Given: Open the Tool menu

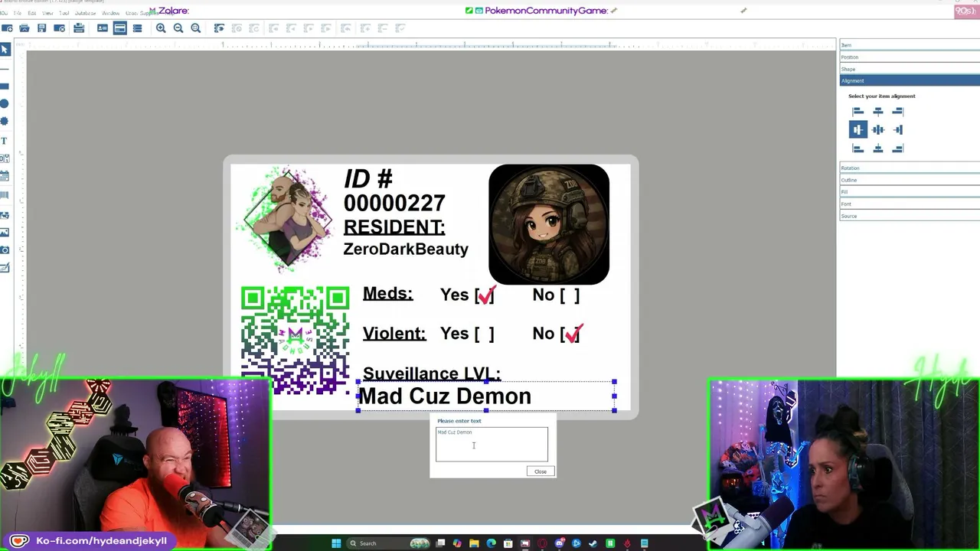Looking at the screenshot, I should pyautogui.click(x=64, y=13).
